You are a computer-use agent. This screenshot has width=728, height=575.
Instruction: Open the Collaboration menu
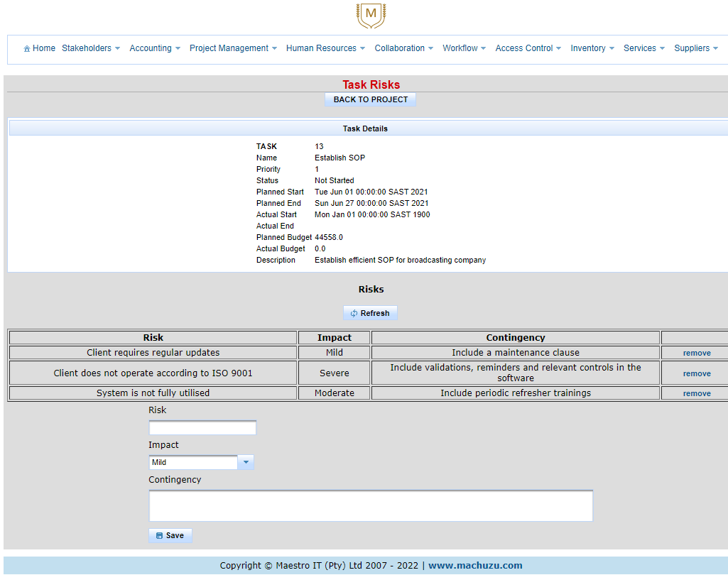point(403,48)
